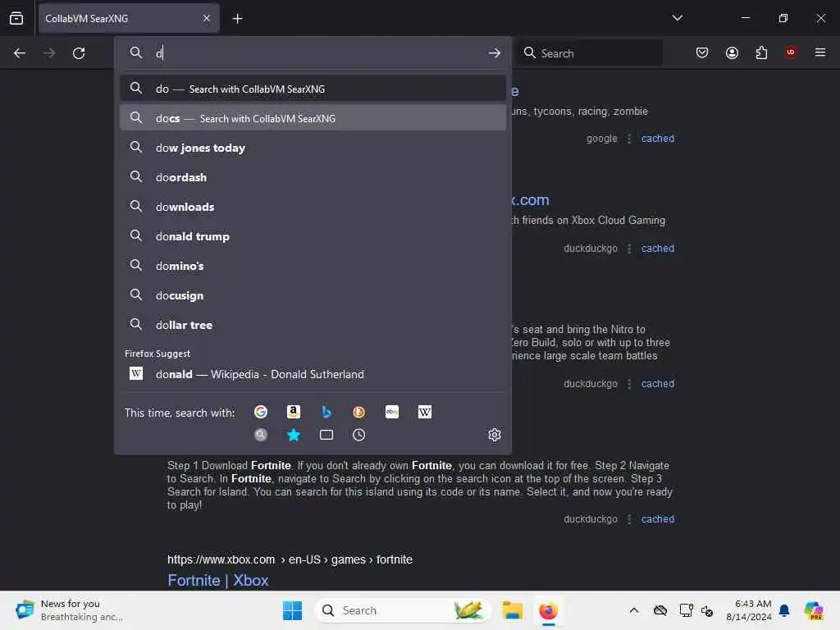Close the CollabVM SearXNG tab
Screen dimensions: 840x630
(x=207, y=18)
